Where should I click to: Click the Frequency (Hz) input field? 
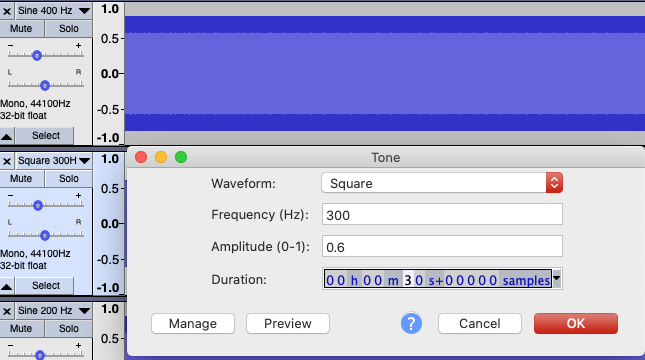[442, 214]
